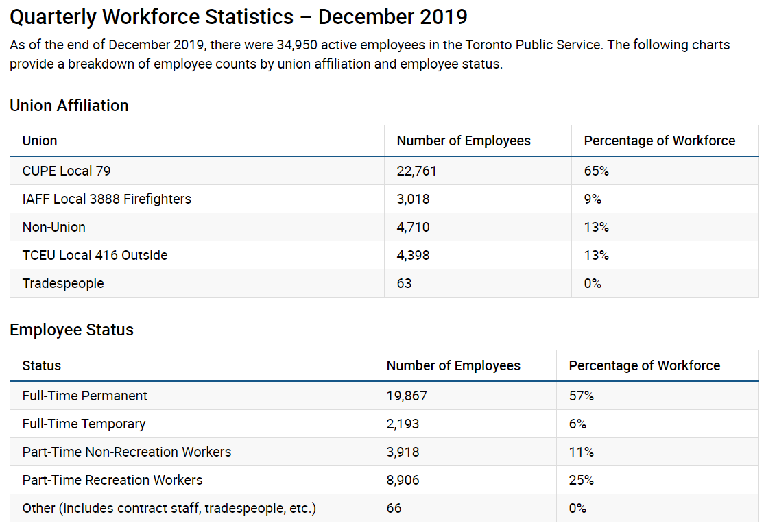777x532 pixels.
Task: Select the Non-Union table row
Action: click(x=54, y=227)
